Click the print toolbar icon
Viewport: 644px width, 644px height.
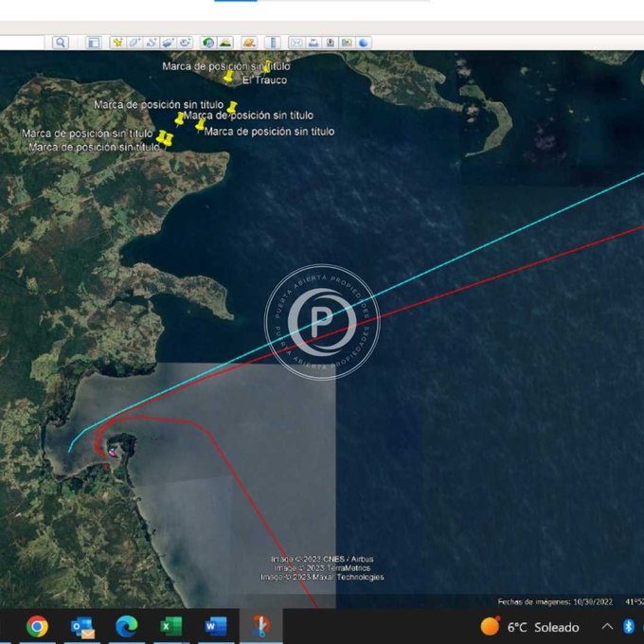313,43
